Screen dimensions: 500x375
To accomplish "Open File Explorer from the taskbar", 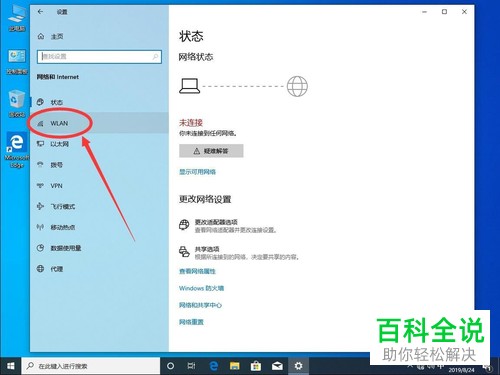I will [x=235, y=366].
